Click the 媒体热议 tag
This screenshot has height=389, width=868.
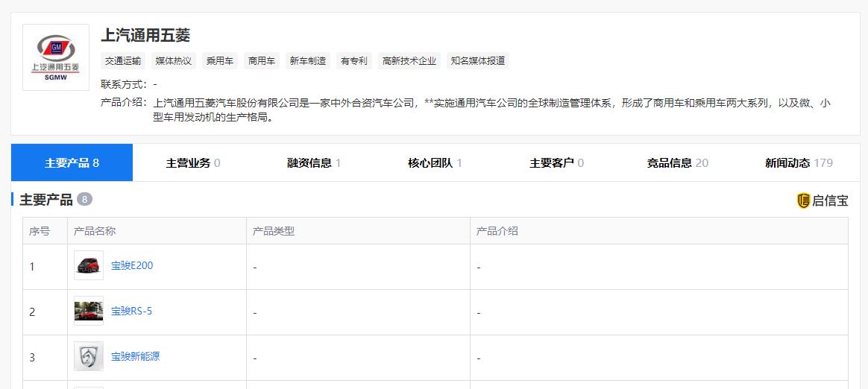click(x=173, y=61)
